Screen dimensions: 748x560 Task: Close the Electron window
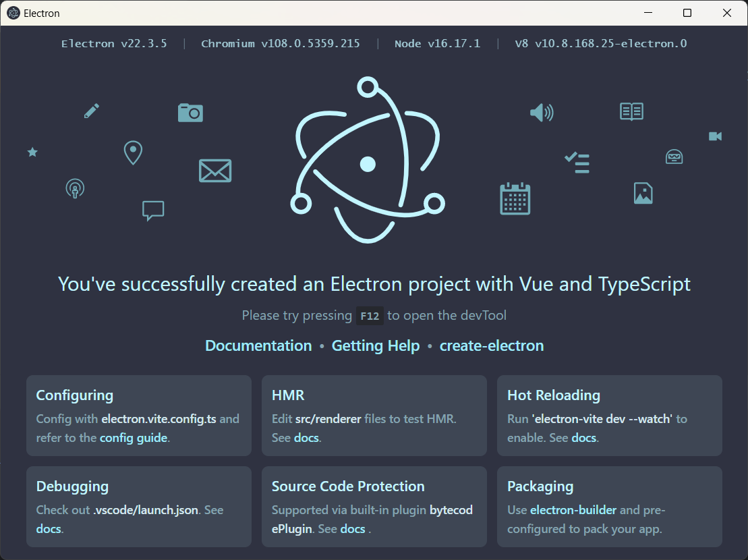tap(727, 13)
